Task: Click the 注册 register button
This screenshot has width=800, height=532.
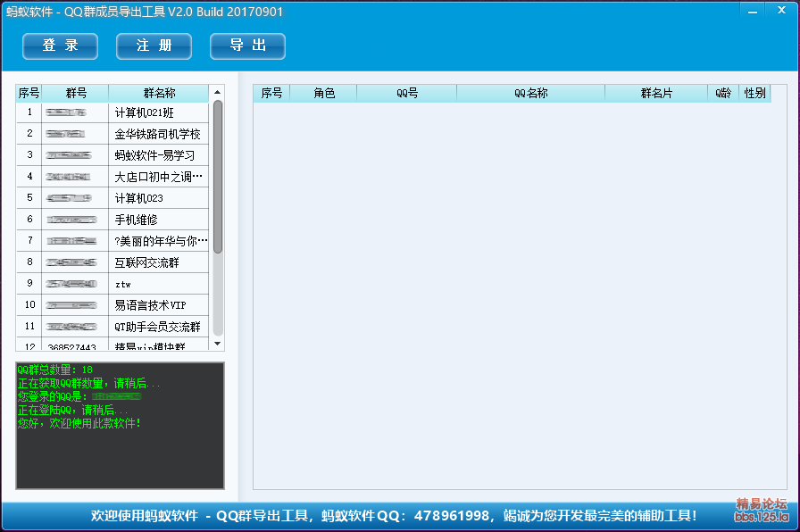Action: [x=154, y=46]
